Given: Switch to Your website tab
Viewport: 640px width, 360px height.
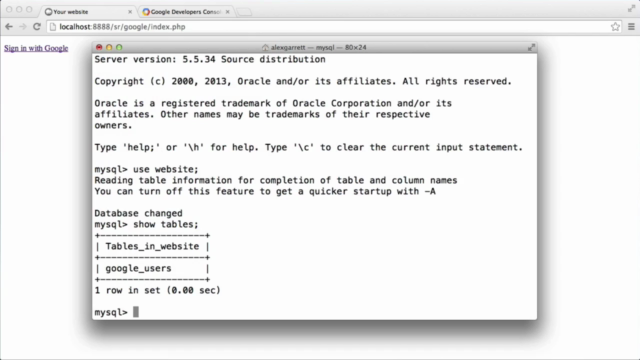Looking at the screenshot, I should pyautogui.click(x=88, y=12).
